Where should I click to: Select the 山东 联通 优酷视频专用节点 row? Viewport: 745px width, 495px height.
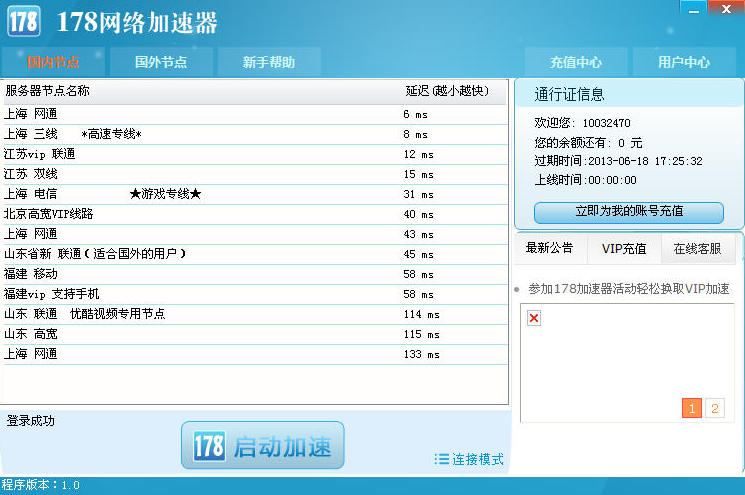[x=256, y=314]
